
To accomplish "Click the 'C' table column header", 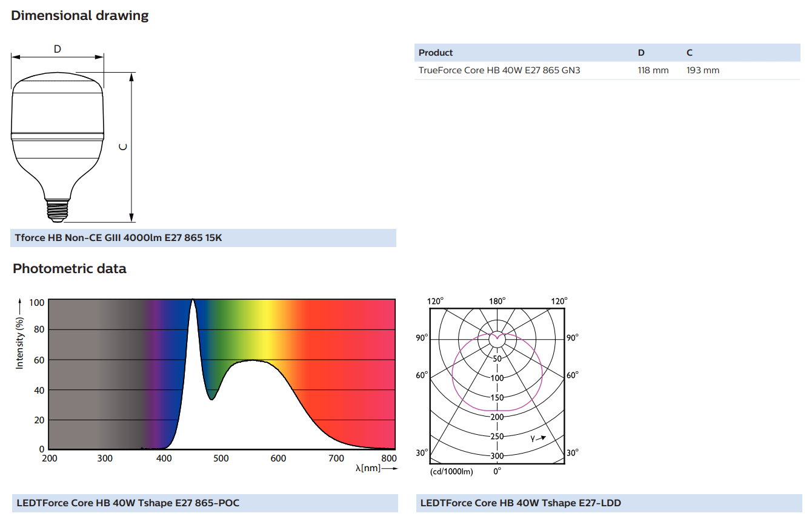I will 690,53.
